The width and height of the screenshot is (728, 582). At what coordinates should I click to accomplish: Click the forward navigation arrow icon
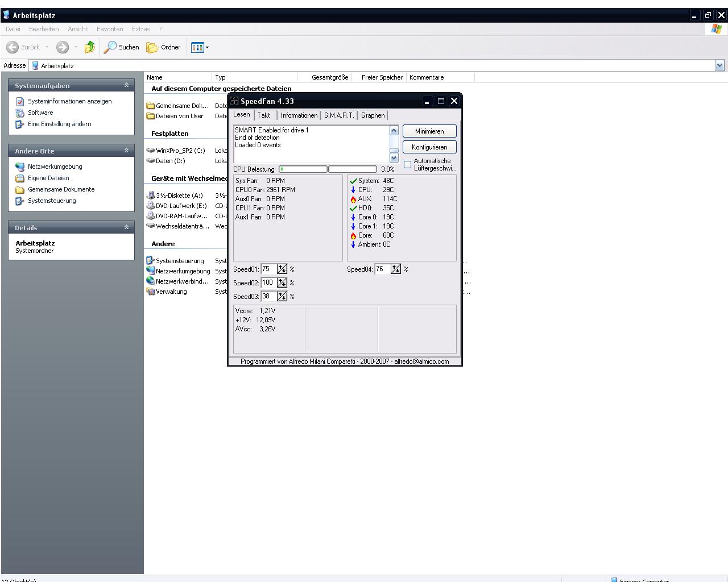[x=63, y=47]
